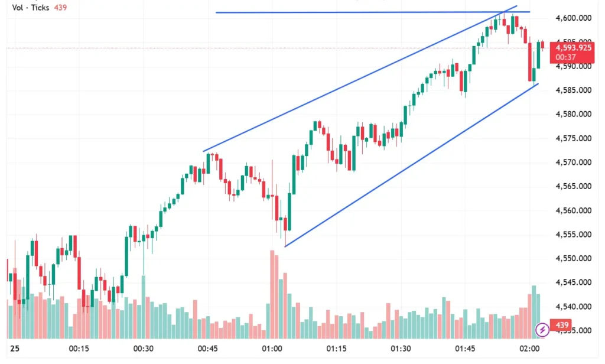This screenshot has width=605, height=364.
Task: Click the 4,580.000 price axis label
Action: click(573, 115)
